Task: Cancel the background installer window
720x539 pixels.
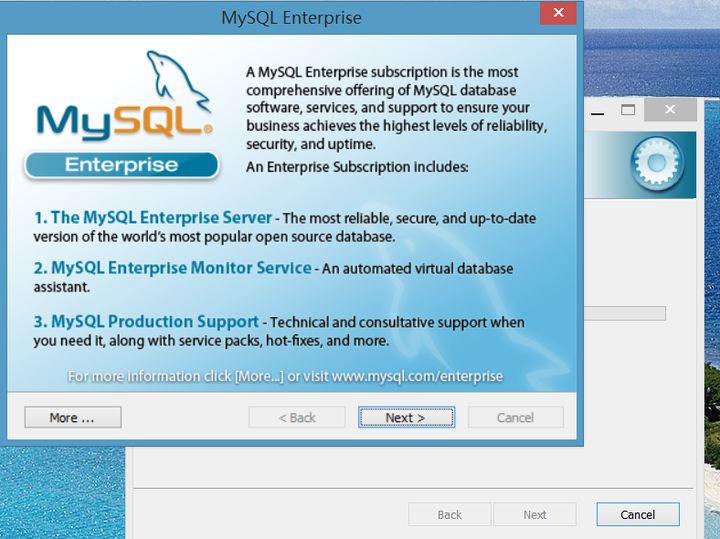Action: (638, 514)
